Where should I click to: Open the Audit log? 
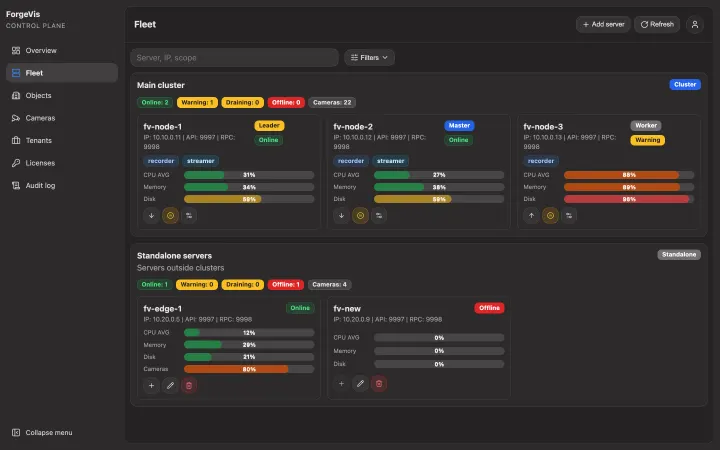click(62, 186)
